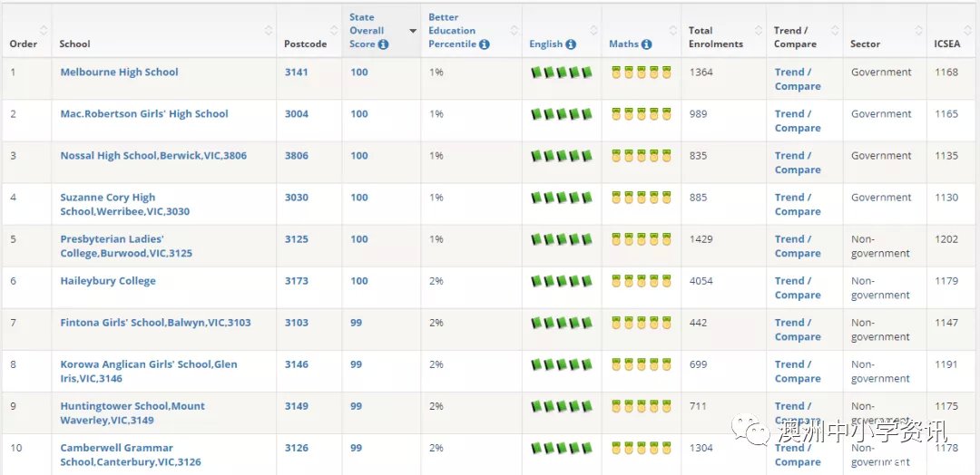The width and height of the screenshot is (980, 475).
Task: Sort table by Postcode column arrows
Action: tap(333, 30)
